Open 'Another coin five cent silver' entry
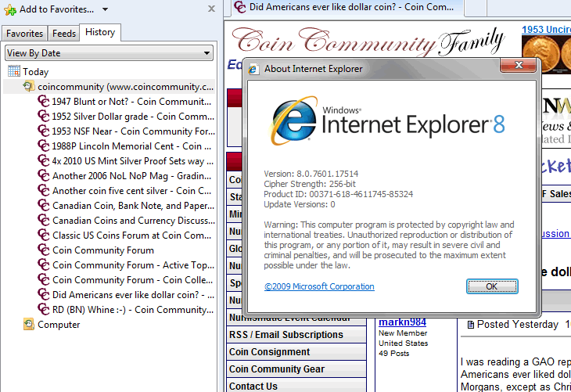 (132, 191)
